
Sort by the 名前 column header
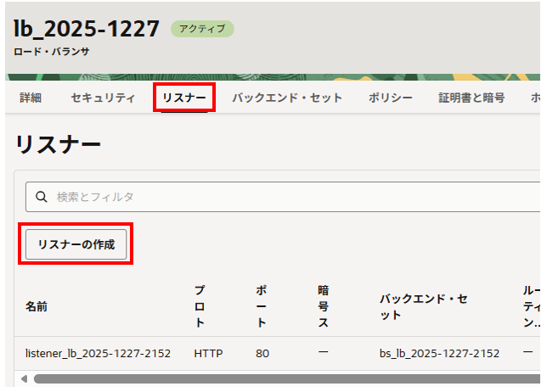(x=36, y=306)
